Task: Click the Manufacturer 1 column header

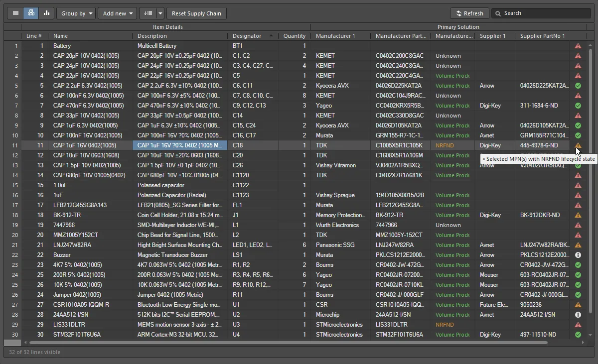Action: coord(341,36)
